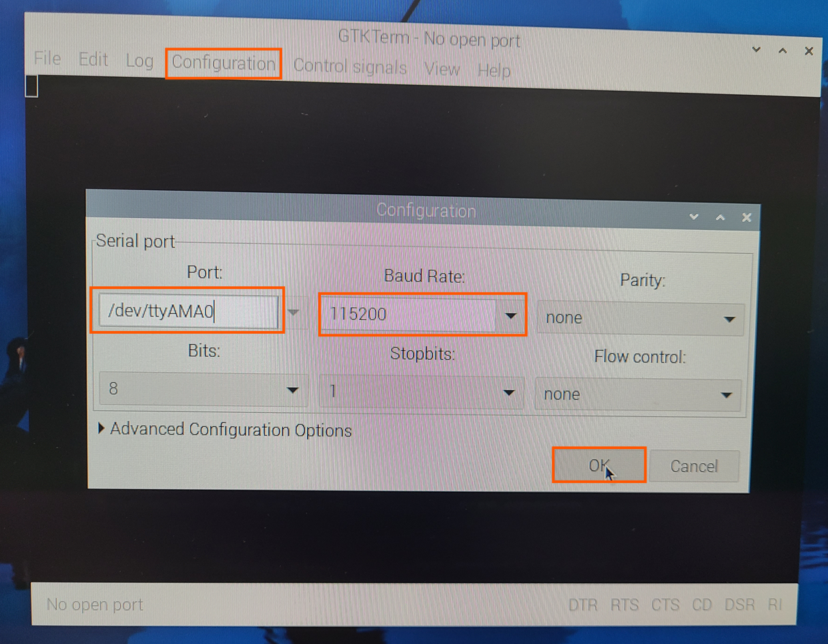Click the GTKTerm - No open port title
This screenshot has width=828, height=644.
428,38
